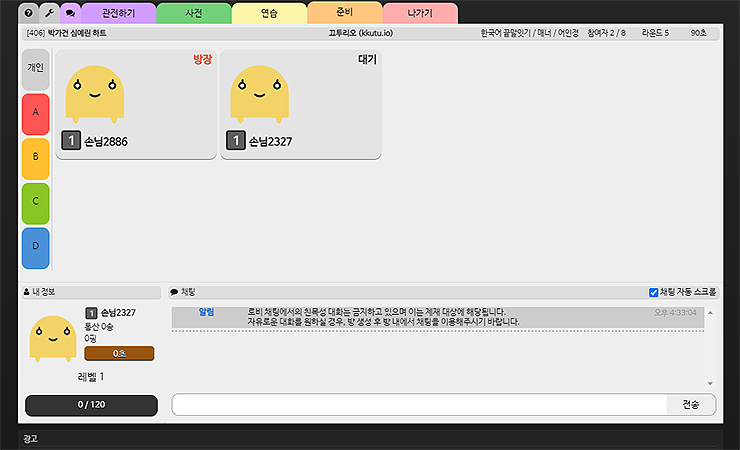Click the 광고 advertisement bar label
This screenshot has height=450, width=740.
[30, 439]
